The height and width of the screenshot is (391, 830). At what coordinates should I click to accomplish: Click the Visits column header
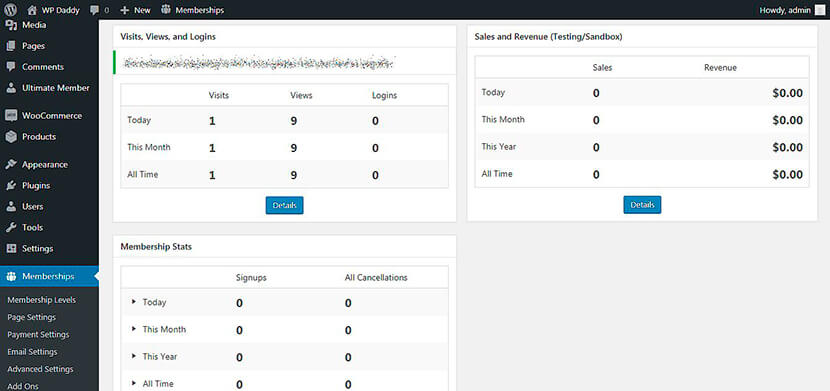[219, 96]
